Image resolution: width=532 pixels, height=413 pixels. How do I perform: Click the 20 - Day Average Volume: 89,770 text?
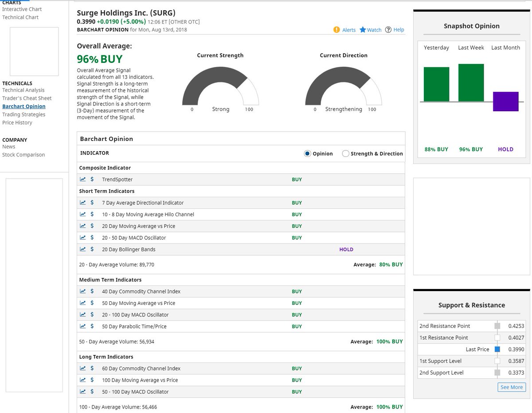coord(117,265)
